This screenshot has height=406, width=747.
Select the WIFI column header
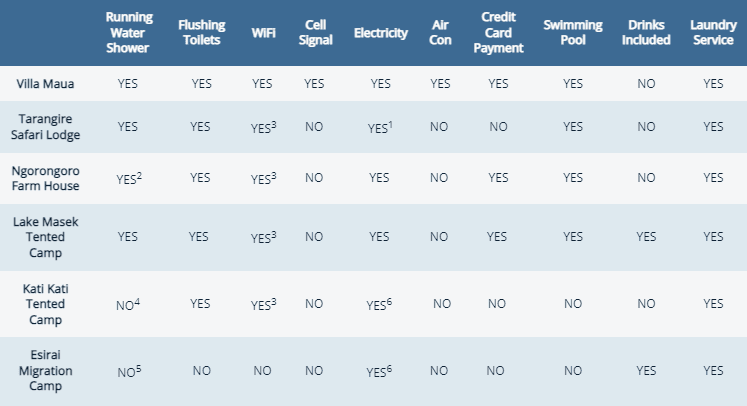tap(264, 33)
